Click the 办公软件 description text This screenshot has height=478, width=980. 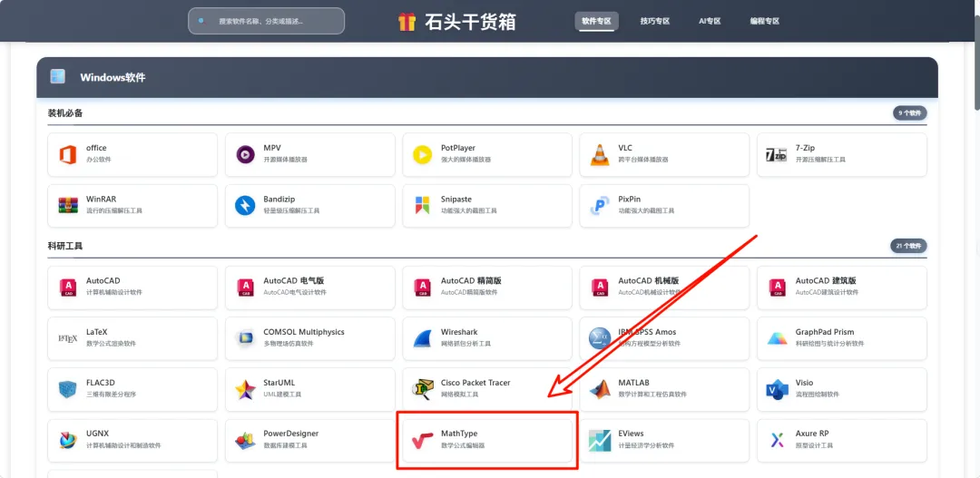(x=99, y=160)
